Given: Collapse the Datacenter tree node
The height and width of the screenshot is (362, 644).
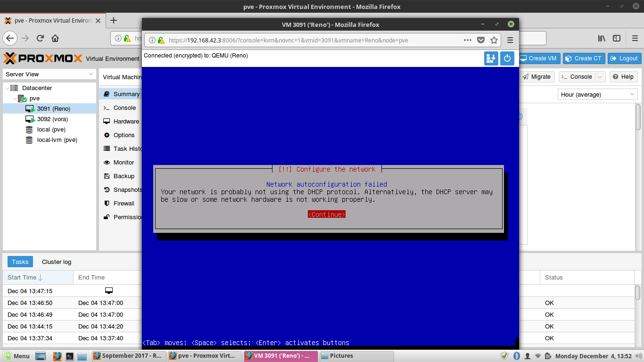Looking at the screenshot, I should click(x=6, y=88).
